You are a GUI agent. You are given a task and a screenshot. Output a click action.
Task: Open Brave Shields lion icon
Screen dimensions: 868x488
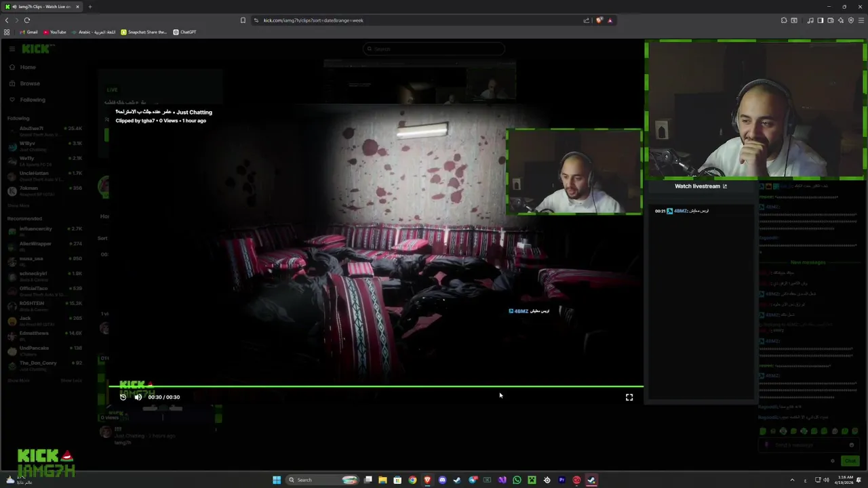599,20
